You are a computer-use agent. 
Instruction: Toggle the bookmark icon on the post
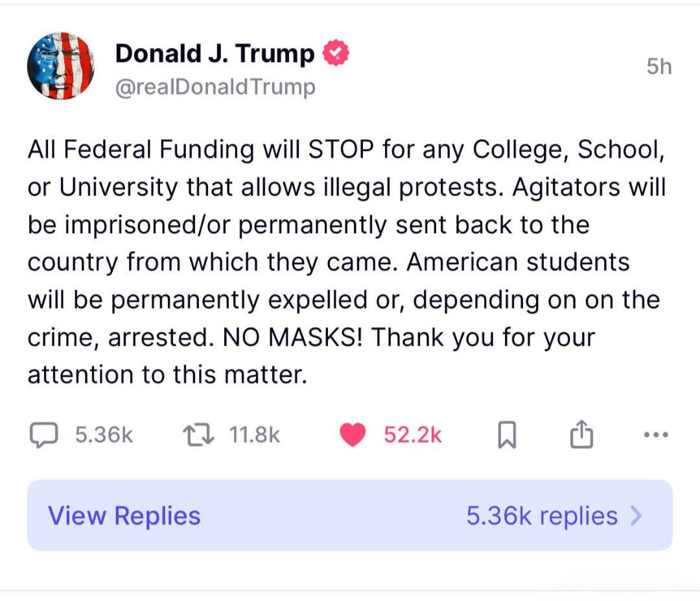[x=507, y=435]
